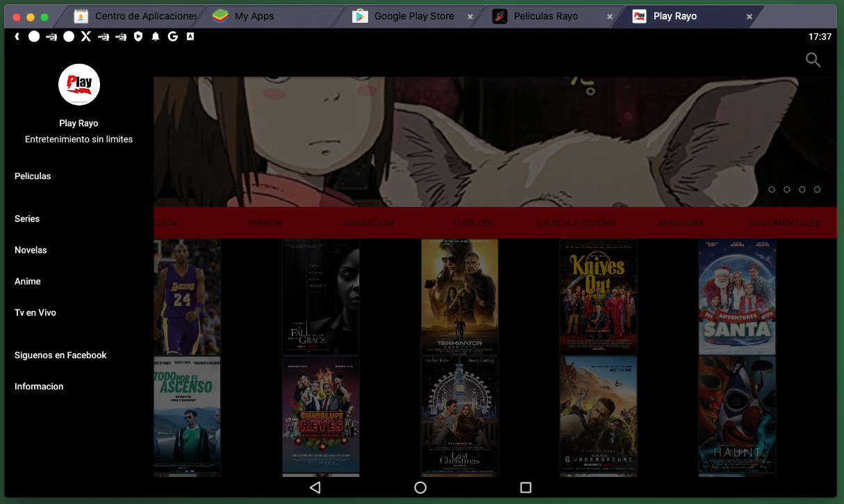Open the Informacion menu entry

(39, 386)
